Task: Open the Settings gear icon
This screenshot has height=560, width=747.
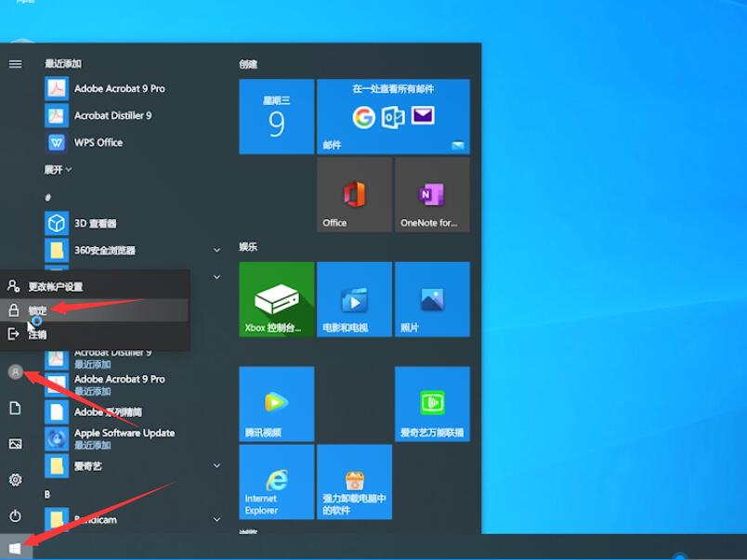Action: pyautogui.click(x=15, y=479)
